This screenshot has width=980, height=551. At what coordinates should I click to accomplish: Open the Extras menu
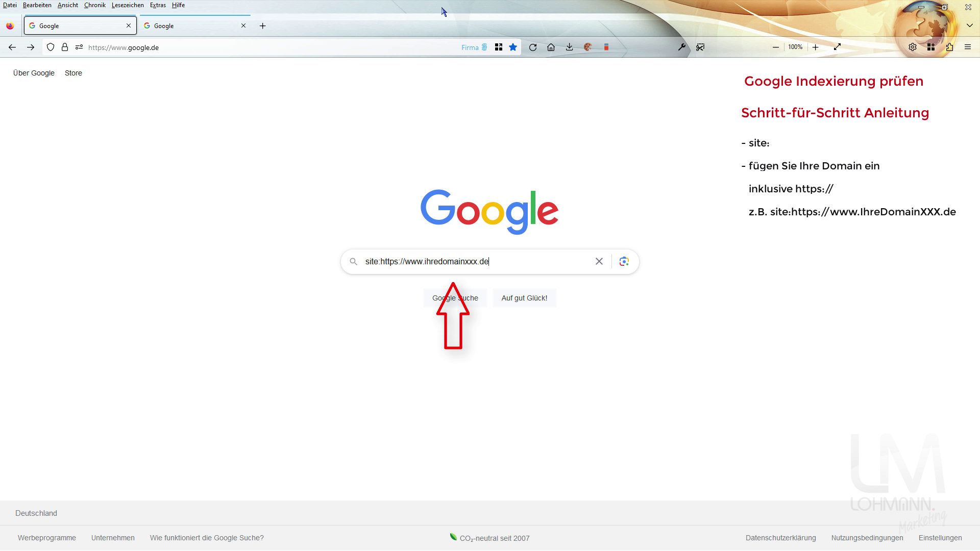(158, 5)
